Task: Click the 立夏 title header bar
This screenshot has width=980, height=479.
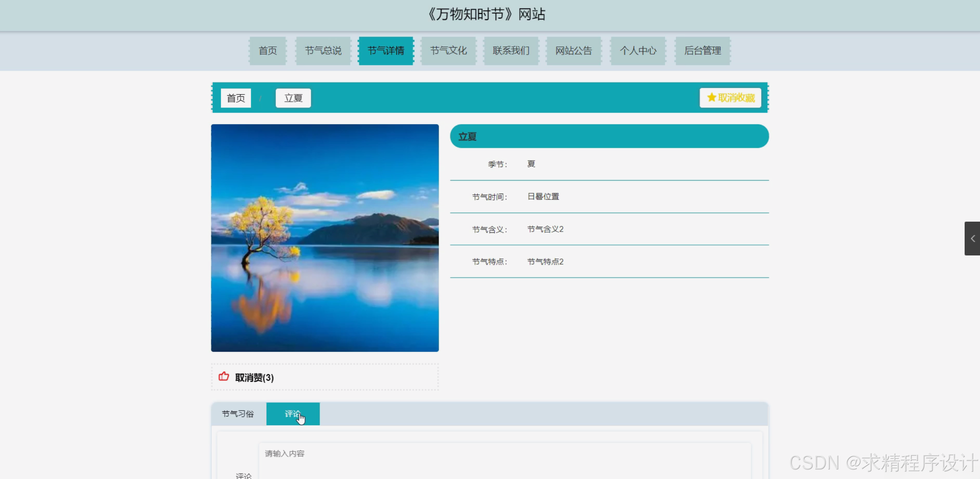Action: (x=609, y=136)
